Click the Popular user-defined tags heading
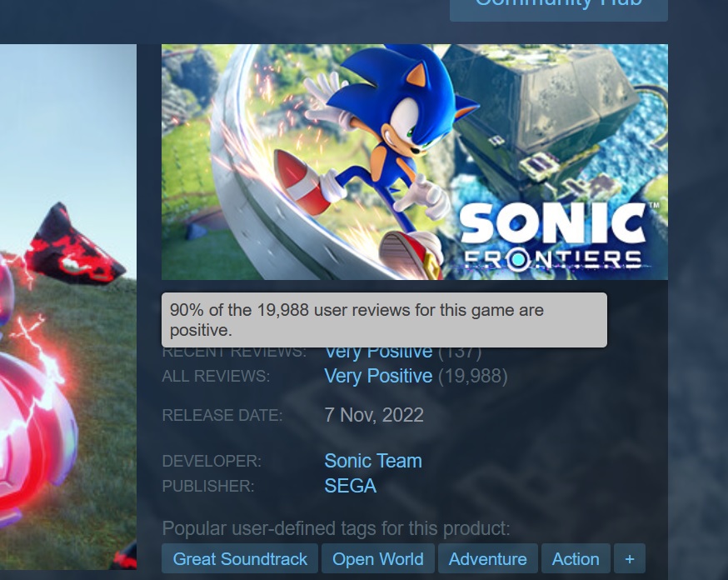The image size is (728, 580). tap(337, 528)
